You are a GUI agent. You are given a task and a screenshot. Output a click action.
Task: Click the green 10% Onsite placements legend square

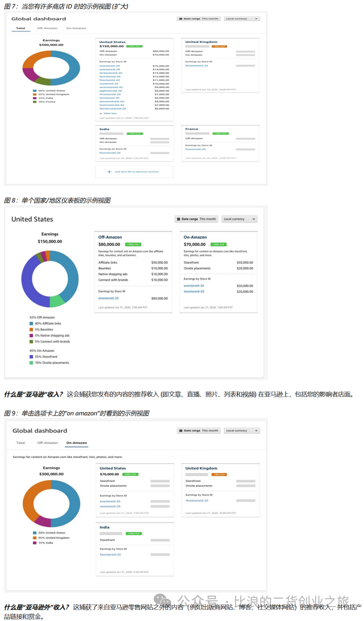31,363
